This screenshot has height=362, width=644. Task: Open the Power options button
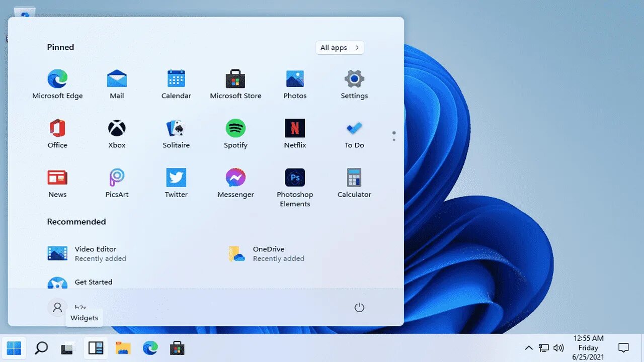359,307
